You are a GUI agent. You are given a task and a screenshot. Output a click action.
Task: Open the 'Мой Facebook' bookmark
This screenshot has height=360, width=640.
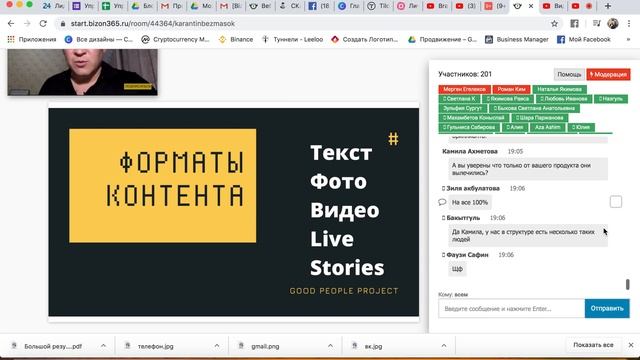tap(584, 40)
